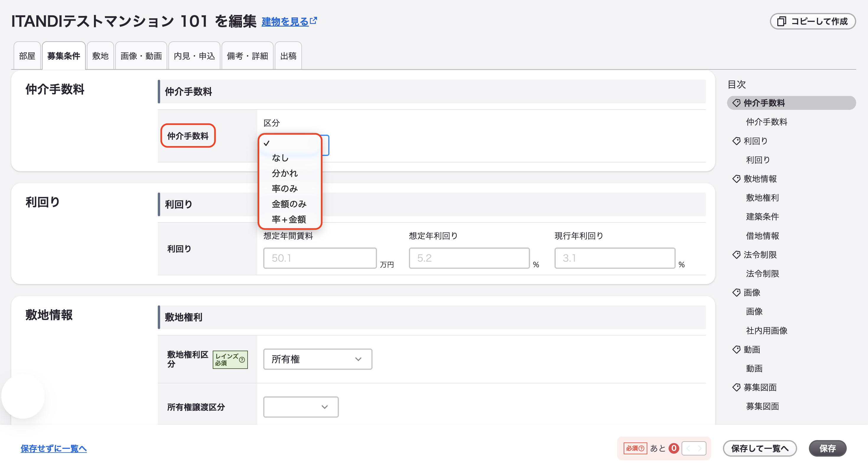Click the help icon on レインズ必須 badge
Viewport: 868px width, 472px height.
tap(242, 359)
